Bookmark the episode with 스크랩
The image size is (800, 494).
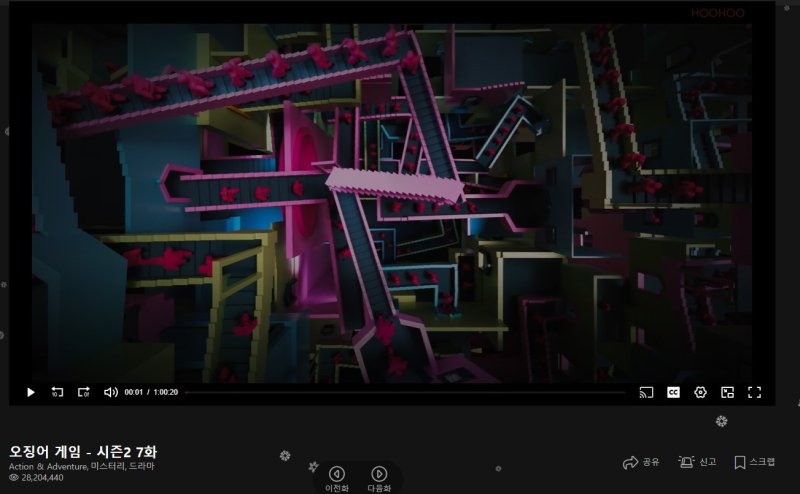point(754,462)
